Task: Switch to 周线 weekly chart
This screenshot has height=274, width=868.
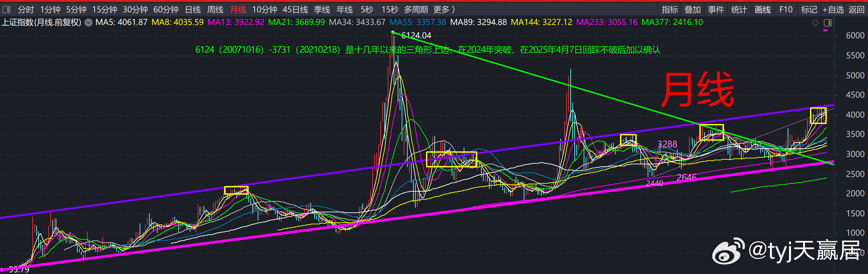Action: click(x=215, y=9)
